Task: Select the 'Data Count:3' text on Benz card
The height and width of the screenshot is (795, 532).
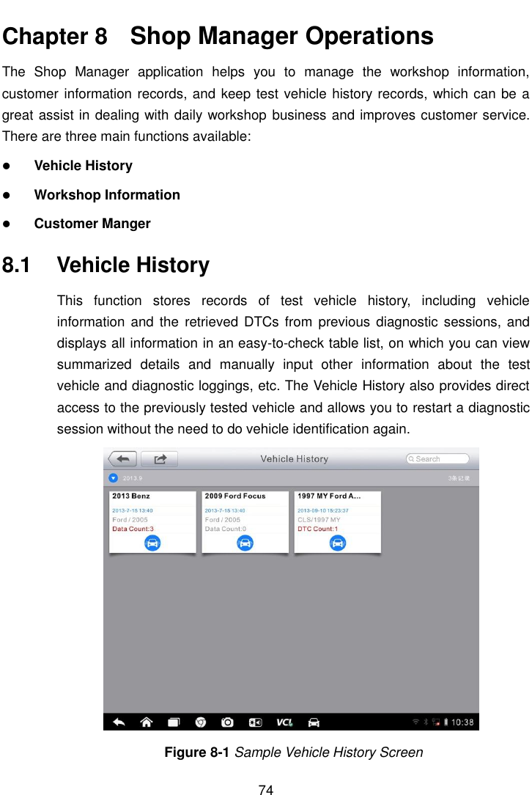Action: pyautogui.click(x=133, y=529)
